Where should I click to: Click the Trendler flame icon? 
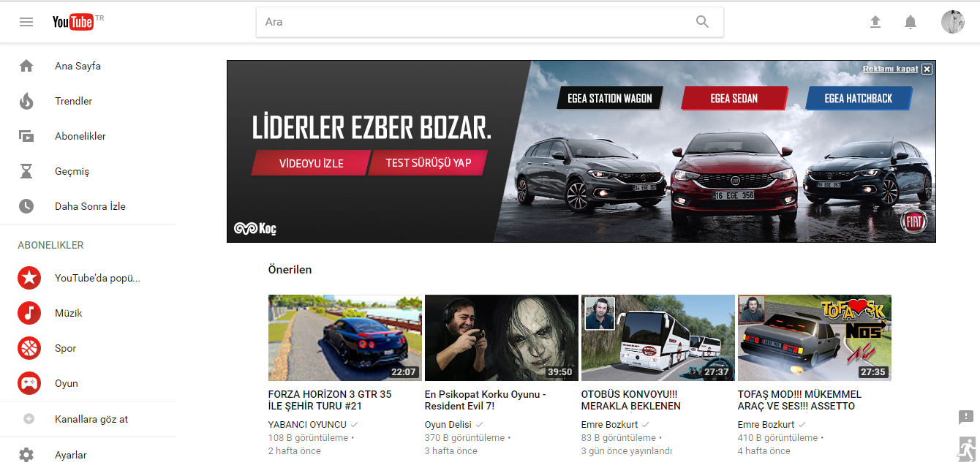[26, 101]
